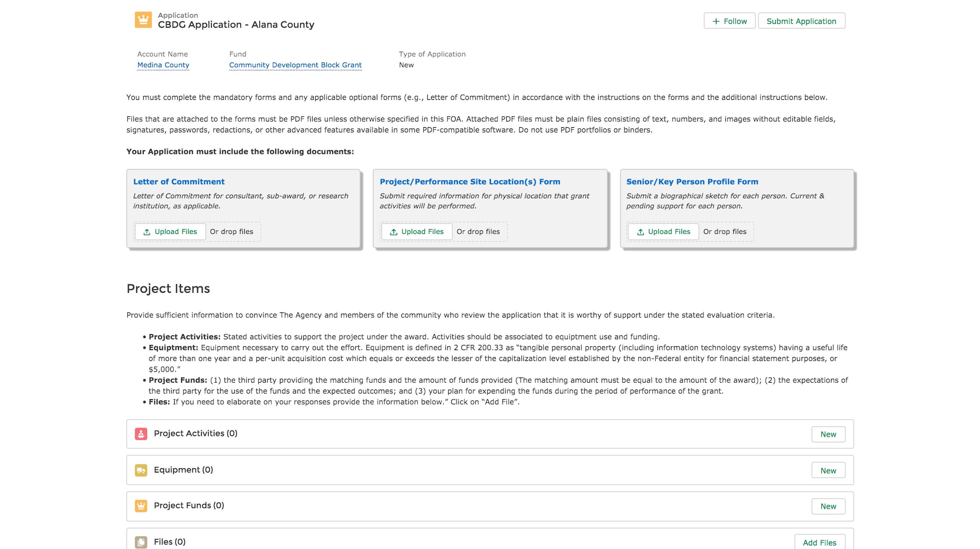Click Add Files in Files section

click(819, 542)
